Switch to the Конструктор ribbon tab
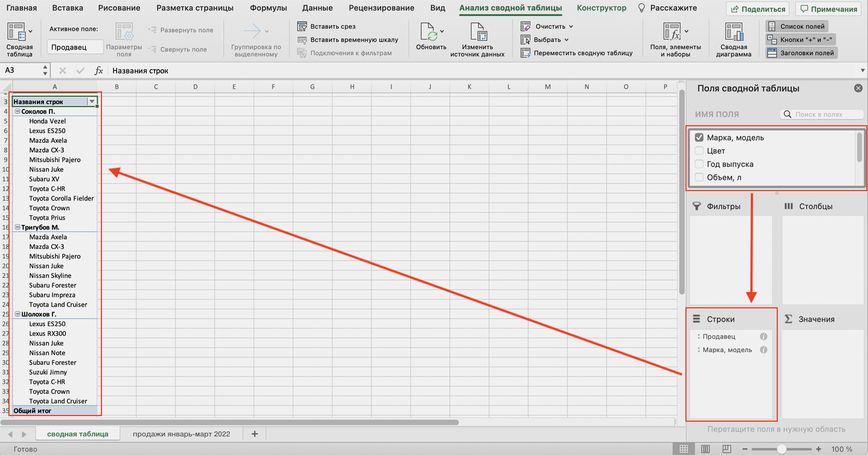Image resolution: width=868 pixels, height=455 pixels. click(601, 8)
